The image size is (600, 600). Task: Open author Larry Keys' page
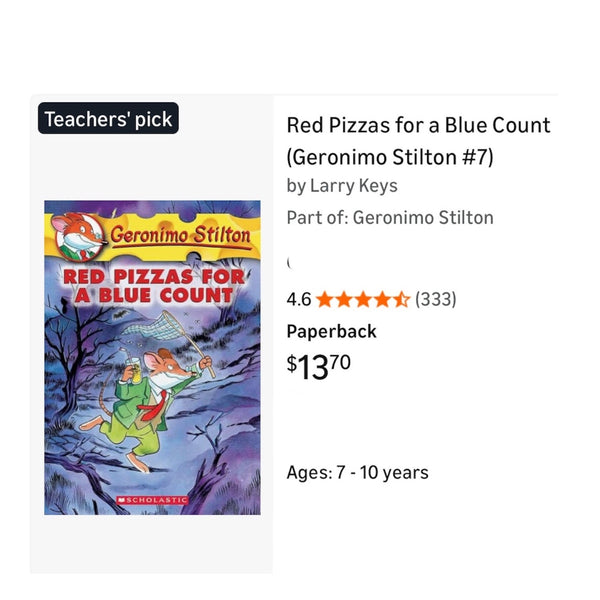[354, 186]
